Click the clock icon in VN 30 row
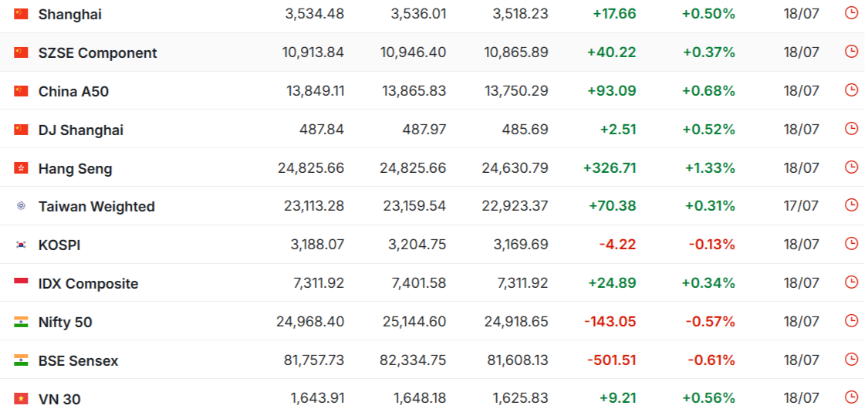 point(851,397)
